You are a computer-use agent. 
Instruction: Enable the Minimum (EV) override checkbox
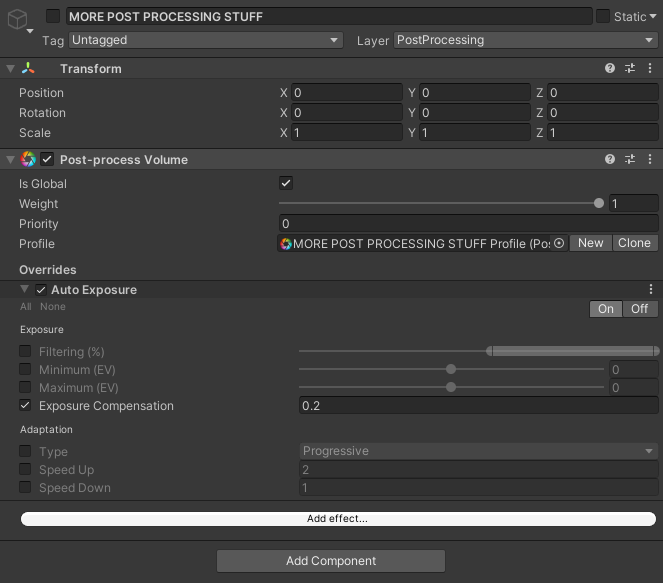(x=25, y=369)
